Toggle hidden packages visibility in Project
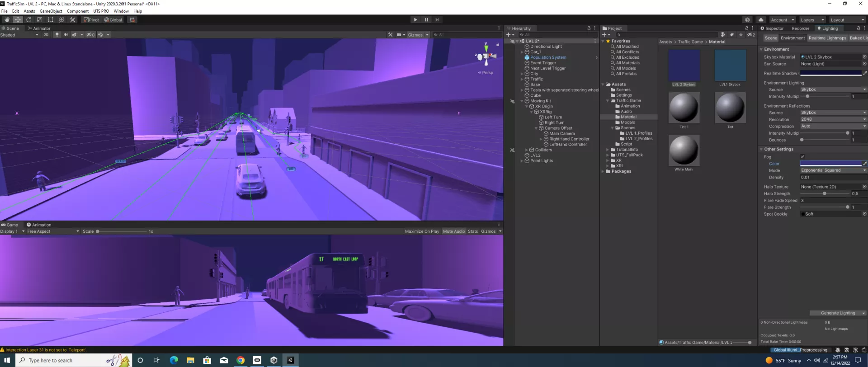The image size is (868, 367). coord(750,35)
